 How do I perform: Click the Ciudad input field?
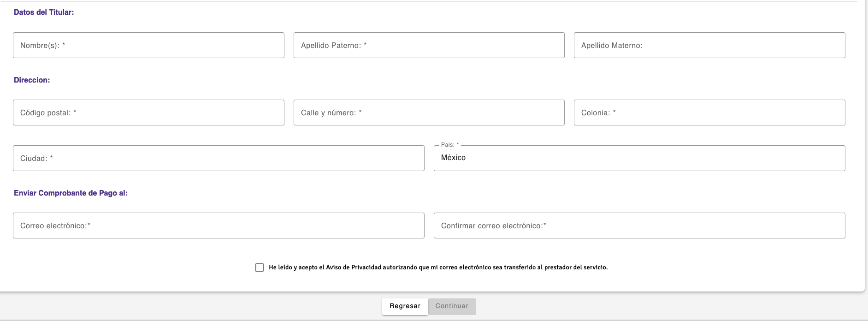(x=218, y=158)
